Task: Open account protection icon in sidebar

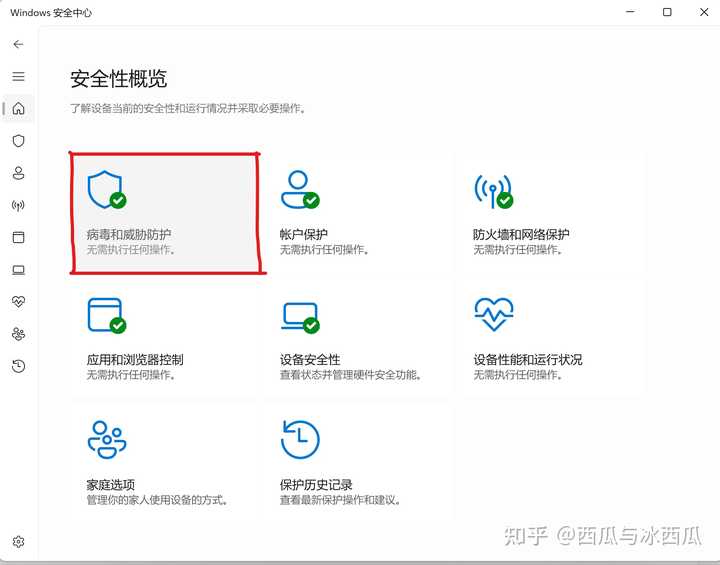Action: (x=18, y=173)
